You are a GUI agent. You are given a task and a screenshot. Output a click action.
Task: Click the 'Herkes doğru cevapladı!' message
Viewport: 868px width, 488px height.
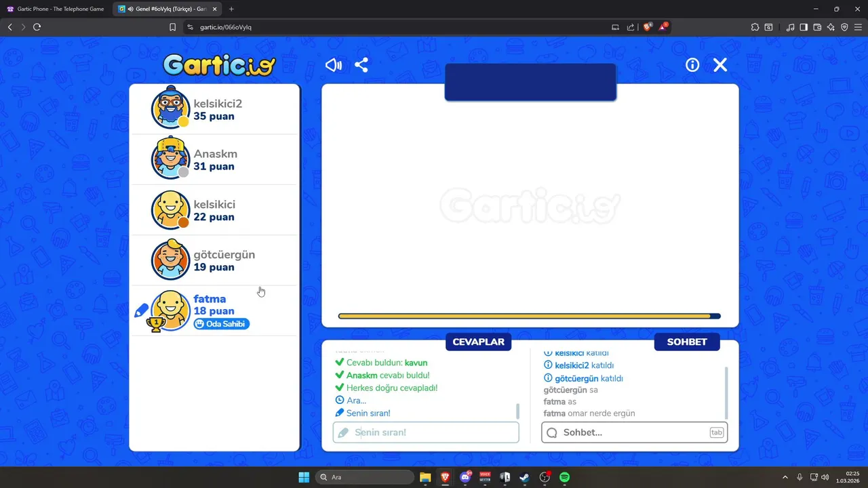tap(386, 388)
